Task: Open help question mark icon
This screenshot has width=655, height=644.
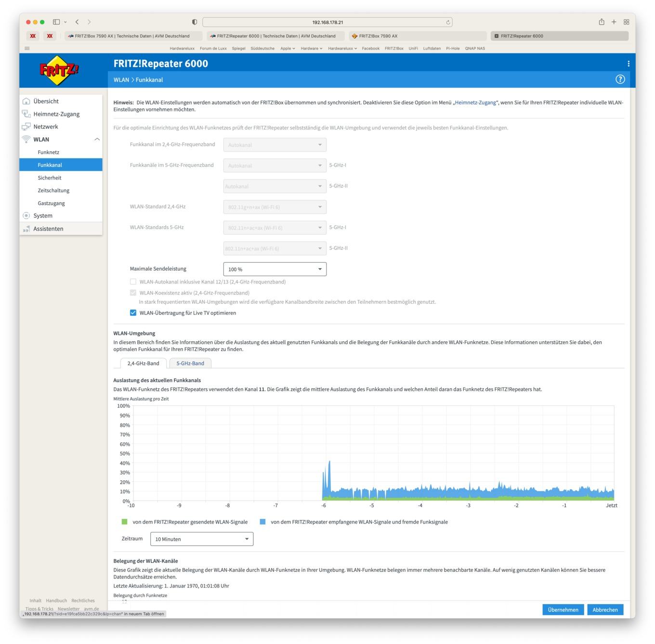Action: 620,79
